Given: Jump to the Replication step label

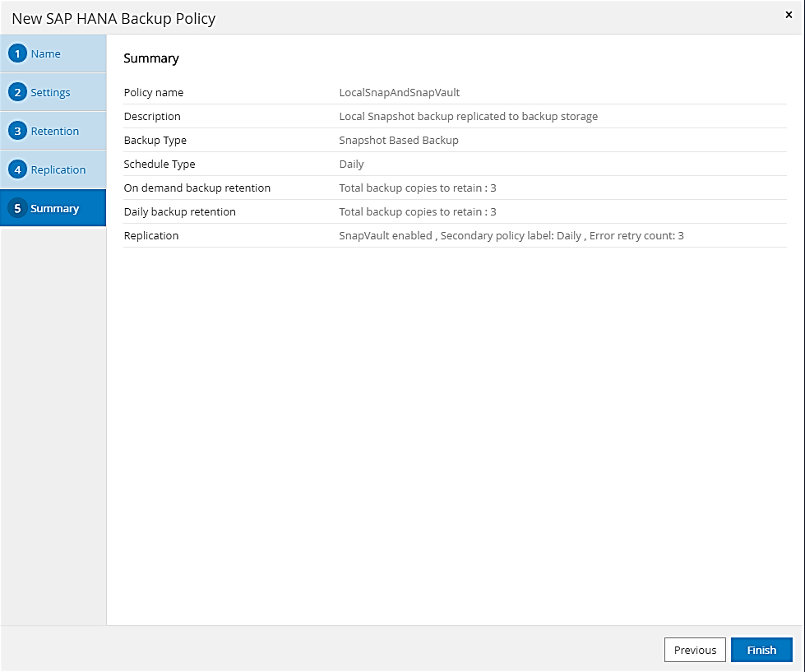Looking at the screenshot, I should point(58,170).
